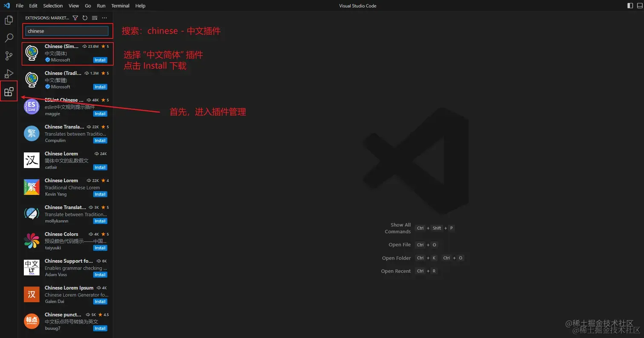The image size is (644, 338).
Task: Click the Visual Studio Code logo in the titlebar
Action: coord(6,6)
